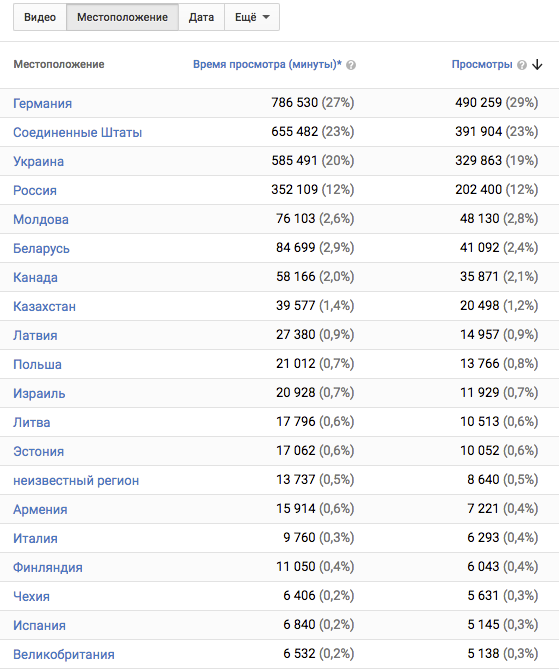The height and width of the screenshot is (669, 559).
Task: Open the Украина location link
Action: click(38, 161)
